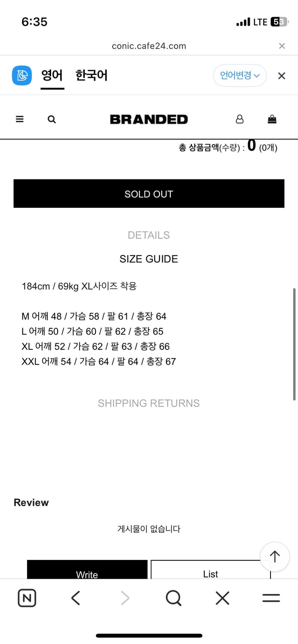Expand the SHIPPING RETURNS section
Screen dimensions: 298x644
pyautogui.click(x=149, y=403)
